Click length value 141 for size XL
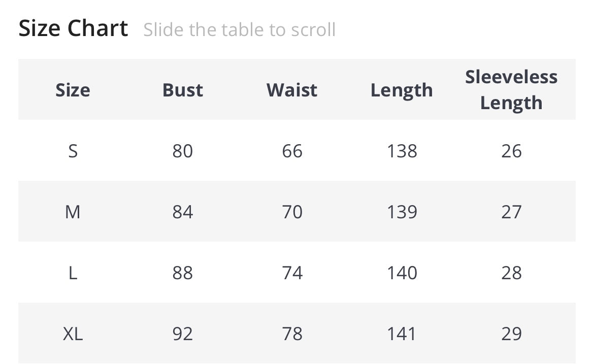Screen dimensions: 594x364 pos(402,334)
